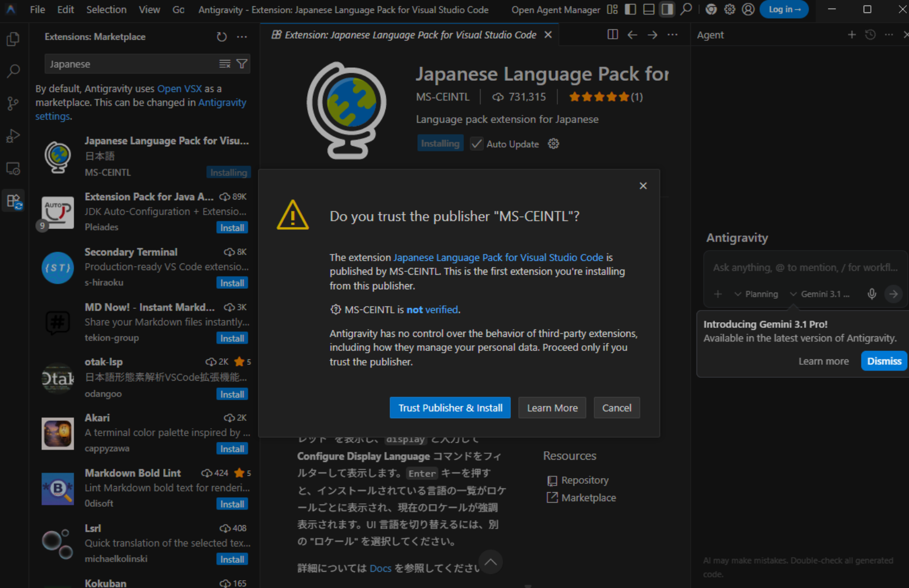Open the extensions filter options
This screenshot has width=909, height=588.
pyautogui.click(x=242, y=63)
